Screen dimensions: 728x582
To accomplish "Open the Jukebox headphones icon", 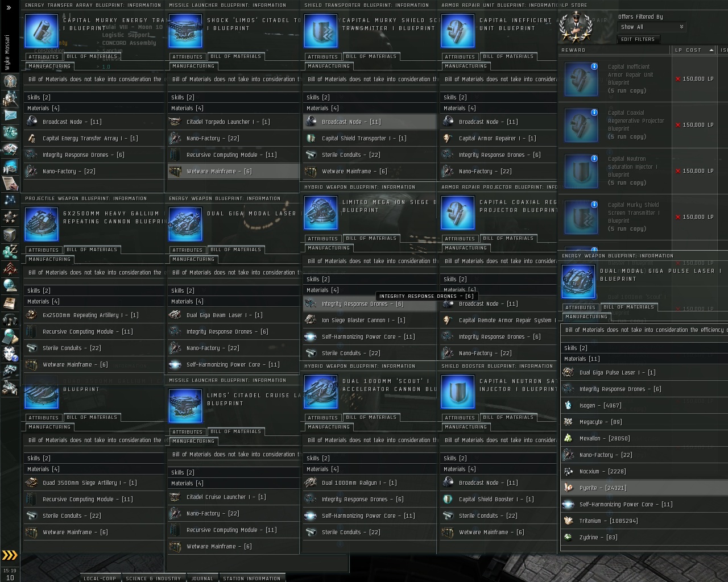I will click(10, 320).
